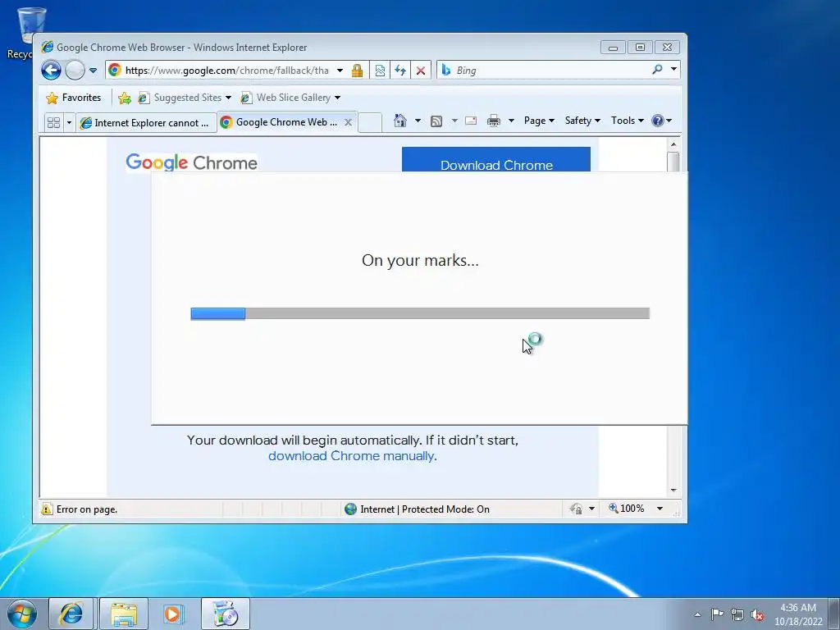Open the tab list dropdown arrow
This screenshot has width=840, height=630.
pos(69,123)
